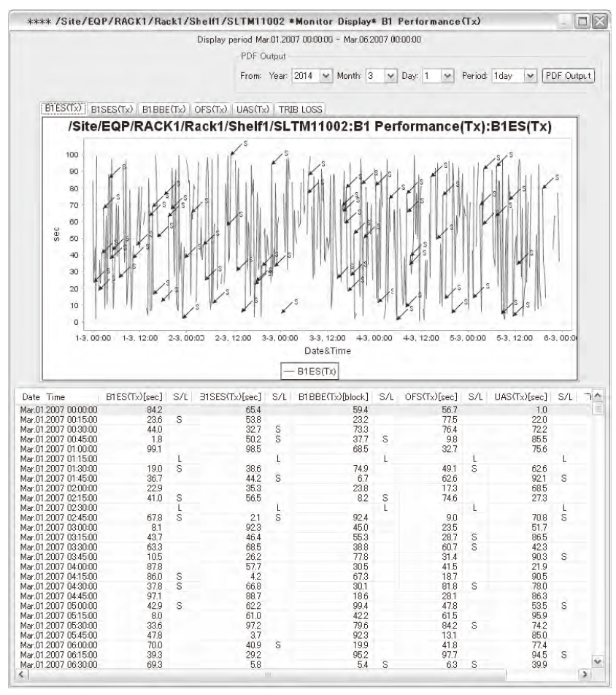Select row Mar.01.2007 04:15:00
The width and height of the screenshot is (616, 695).
pos(304,576)
